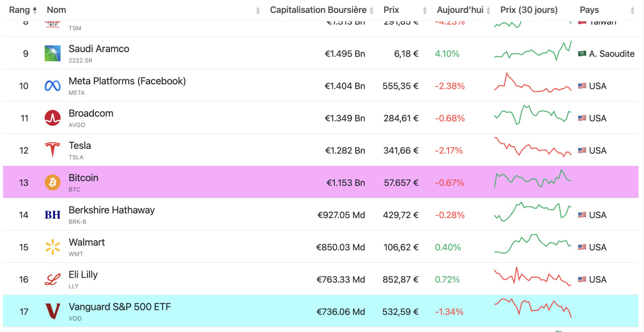Screen dimensions: 644x332
Task: Open the Saudi Aramco company link
Action: pos(99,48)
